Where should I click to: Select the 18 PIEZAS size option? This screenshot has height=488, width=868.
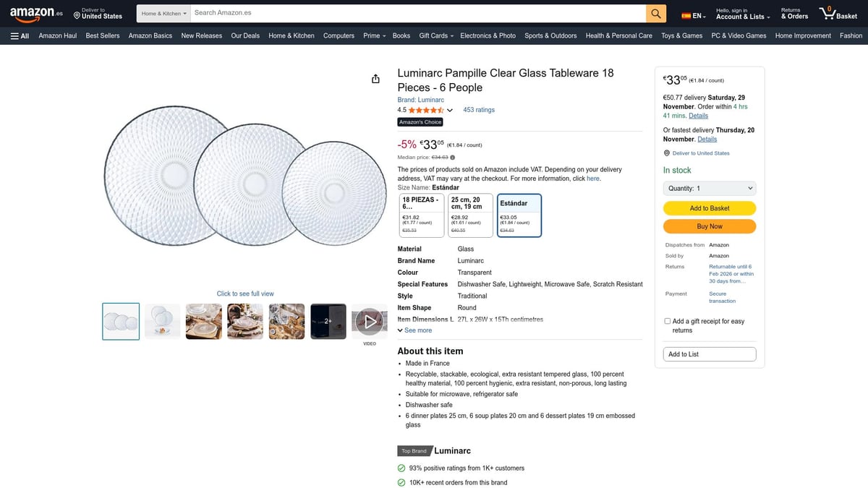[x=422, y=214]
